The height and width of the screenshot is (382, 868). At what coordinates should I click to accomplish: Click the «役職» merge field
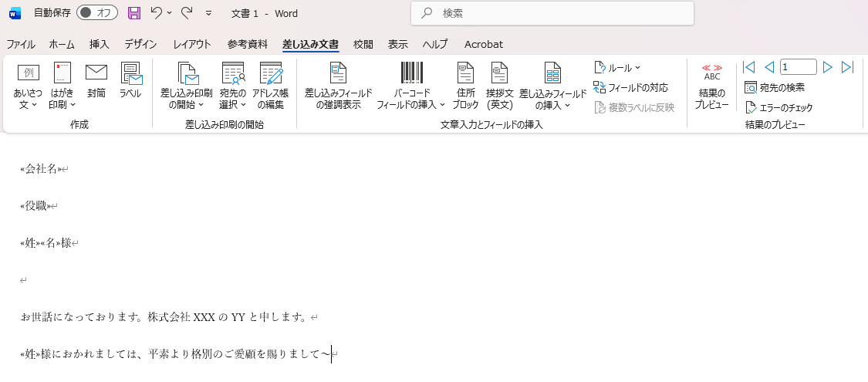[x=35, y=206]
